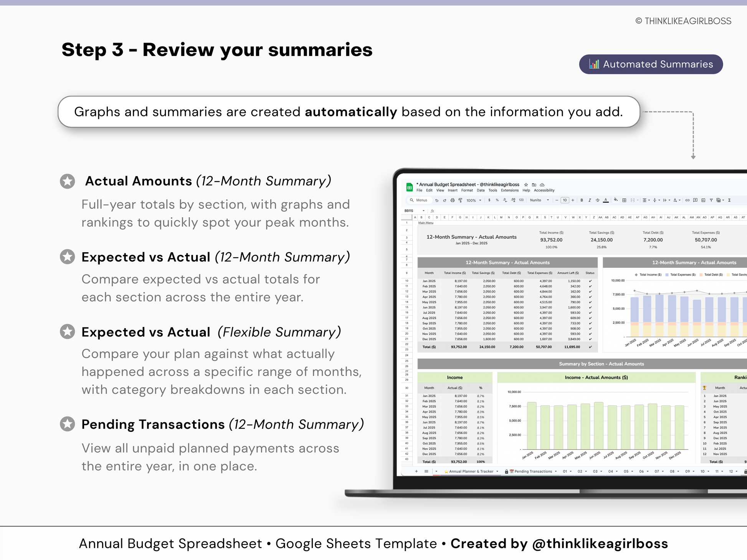Open the 100% zoom dropdown
Image resolution: width=747 pixels, height=560 pixels.
474,200
